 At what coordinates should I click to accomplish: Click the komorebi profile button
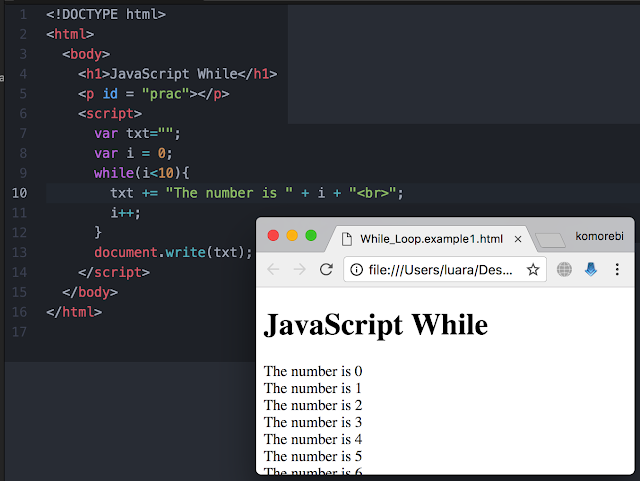point(599,236)
